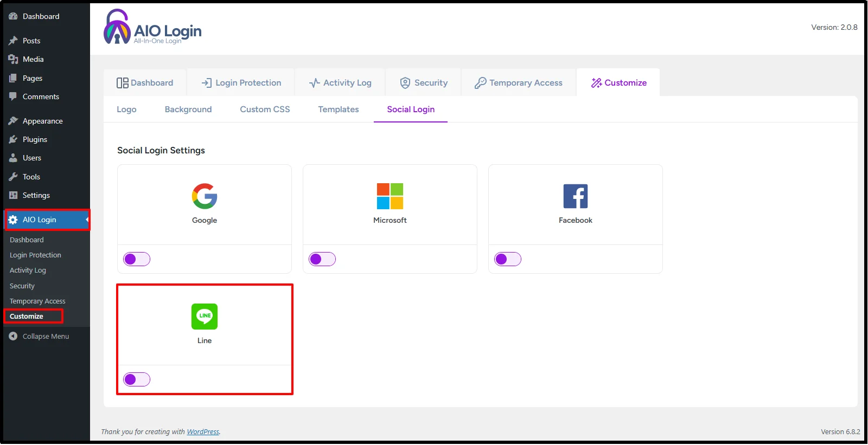Click the Media icon in sidebar

point(13,59)
